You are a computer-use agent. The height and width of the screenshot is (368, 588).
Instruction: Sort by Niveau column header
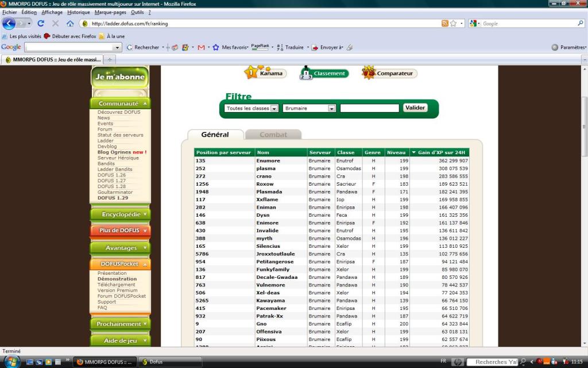click(x=397, y=152)
